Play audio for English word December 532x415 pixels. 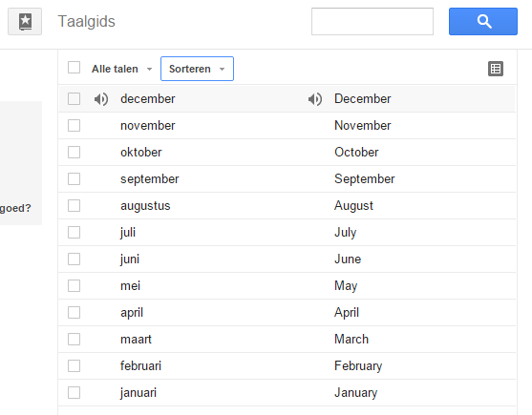coord(315,99)
